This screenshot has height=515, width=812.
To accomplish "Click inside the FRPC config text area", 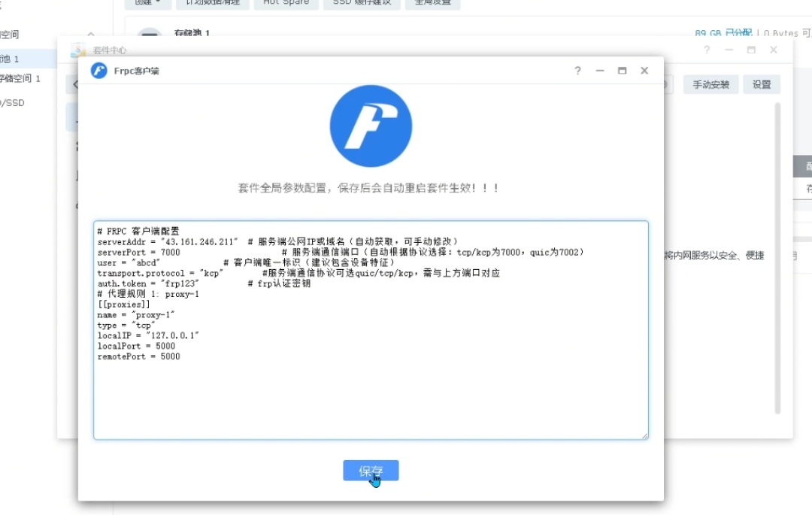I will [x=371, y=330].
